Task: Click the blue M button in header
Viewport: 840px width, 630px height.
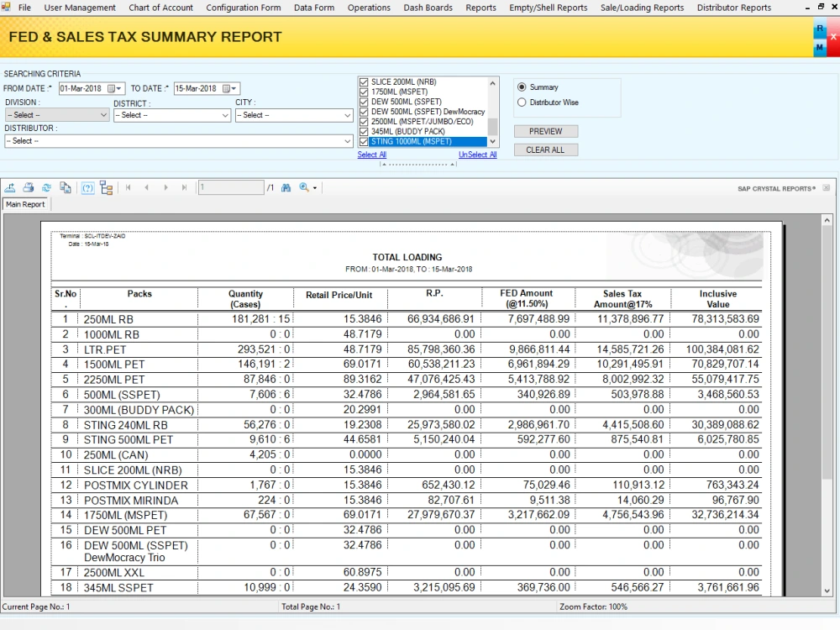Action: pyautogui.click(x=820, y=47)
